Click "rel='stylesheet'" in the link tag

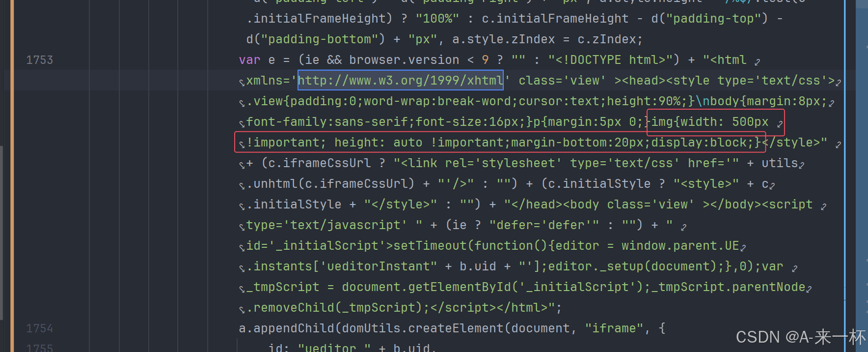click(x=504, y=163)
